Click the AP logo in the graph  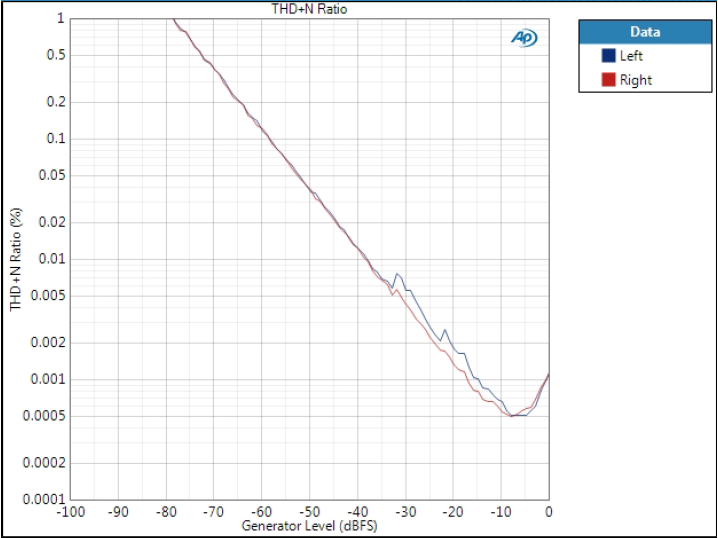tap(524, 38)
